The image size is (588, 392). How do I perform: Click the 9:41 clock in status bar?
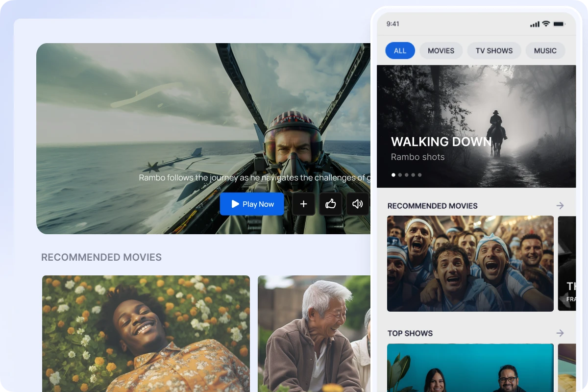[x=393, y=24]
